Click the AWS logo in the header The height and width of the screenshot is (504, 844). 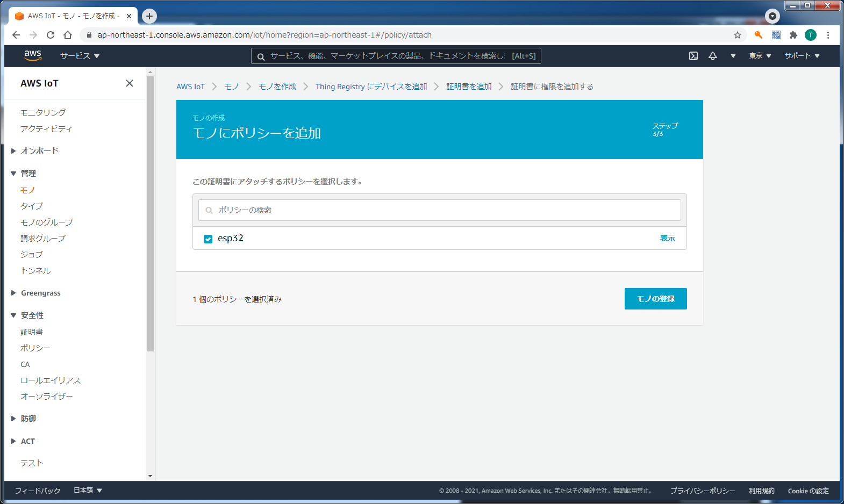[33, 55]
